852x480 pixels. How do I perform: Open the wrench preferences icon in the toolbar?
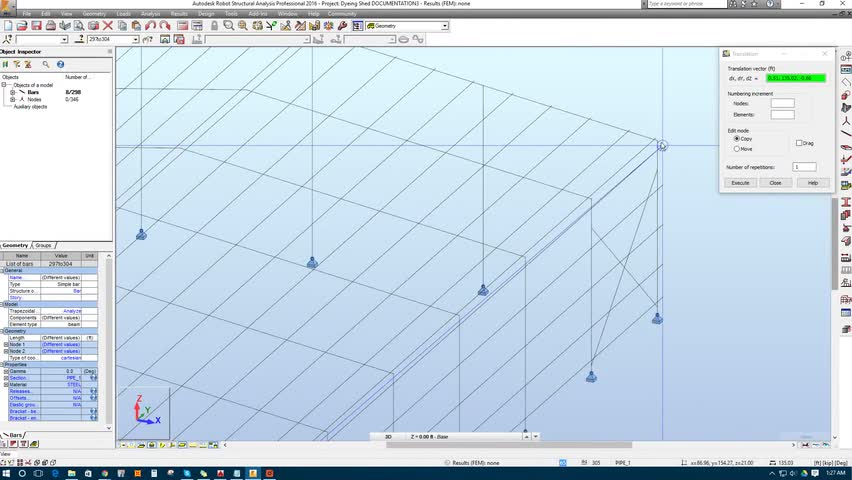click(342, 26)
